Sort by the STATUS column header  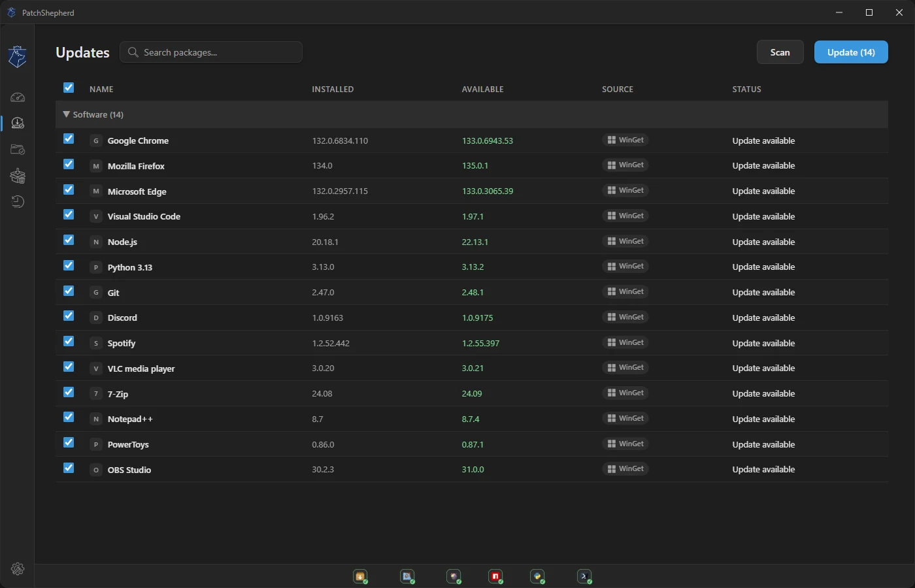tap(746, 90)
